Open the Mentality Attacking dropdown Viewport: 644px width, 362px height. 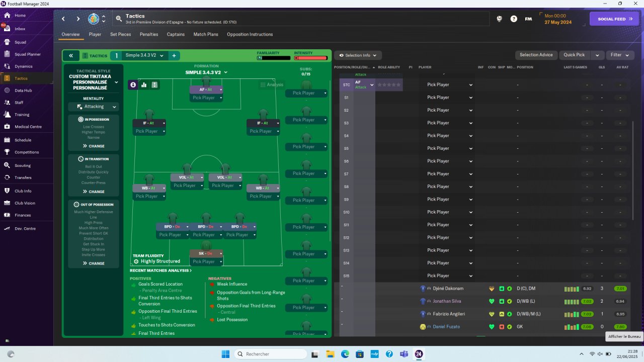[x=93, y=107]
